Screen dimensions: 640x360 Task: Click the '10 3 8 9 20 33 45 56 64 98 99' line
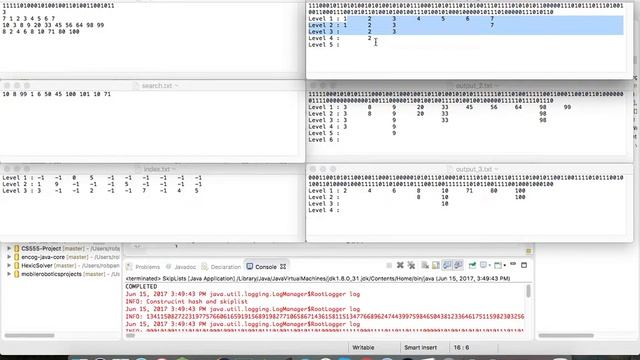pyautogui.click(x=53, y=25)
